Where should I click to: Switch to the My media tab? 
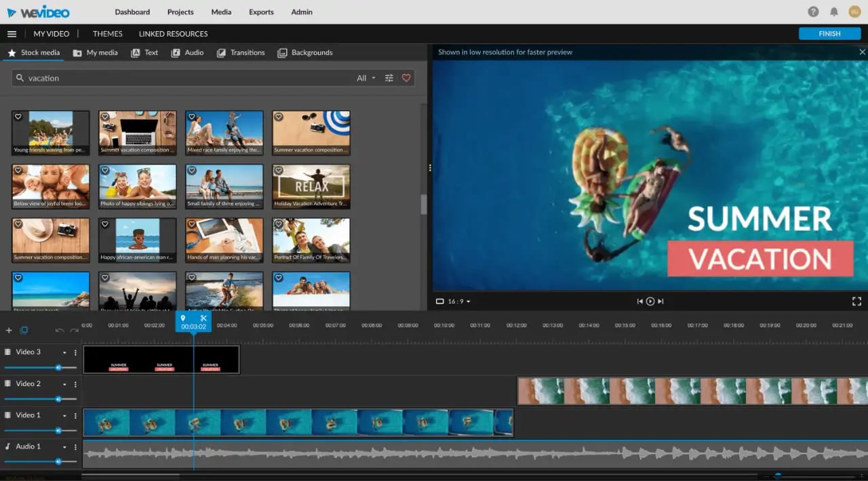coord(95,52)
